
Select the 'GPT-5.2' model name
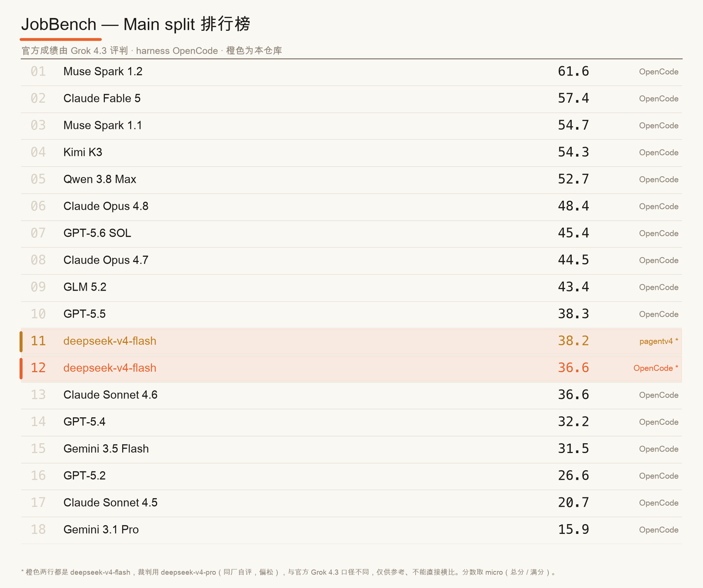click(x=85, y=476)
